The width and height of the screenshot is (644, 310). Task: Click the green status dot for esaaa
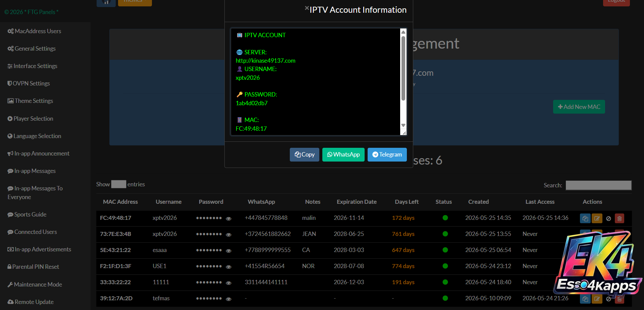pyautogui.click(x=445, y=250)
